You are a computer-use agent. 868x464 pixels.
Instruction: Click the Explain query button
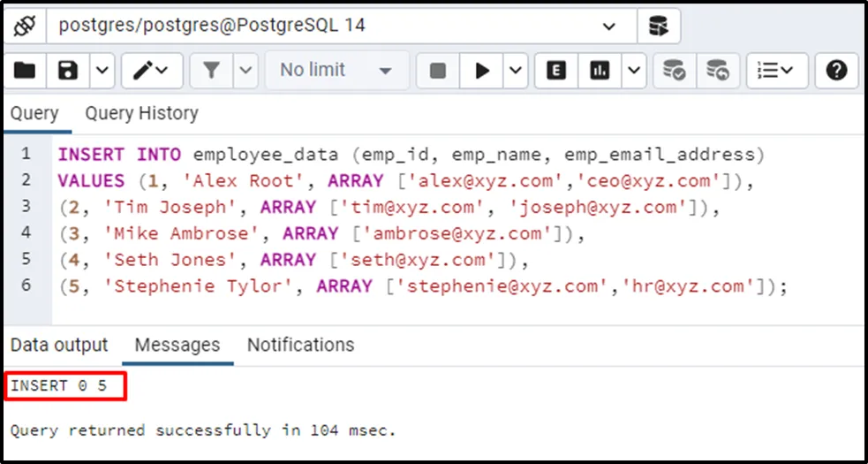[x=556, y=71]
